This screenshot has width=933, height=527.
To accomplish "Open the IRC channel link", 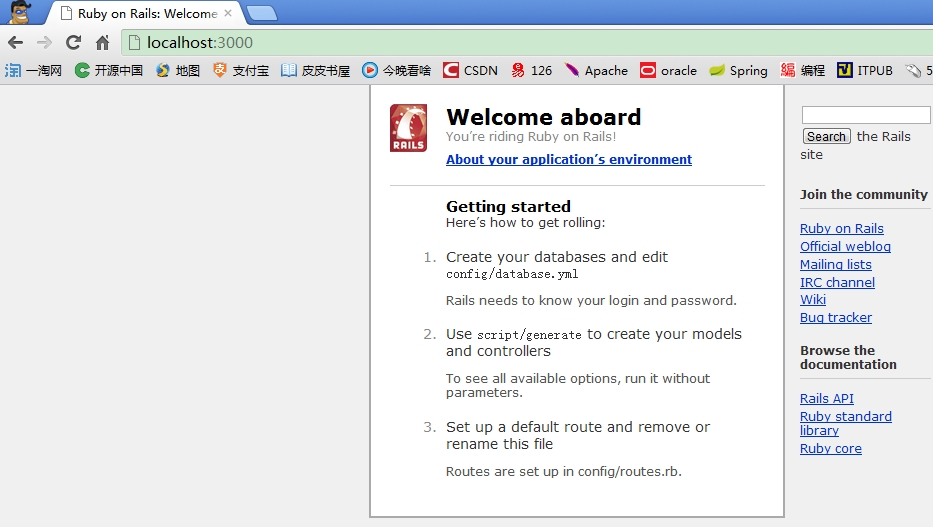I will pos(837,283).
